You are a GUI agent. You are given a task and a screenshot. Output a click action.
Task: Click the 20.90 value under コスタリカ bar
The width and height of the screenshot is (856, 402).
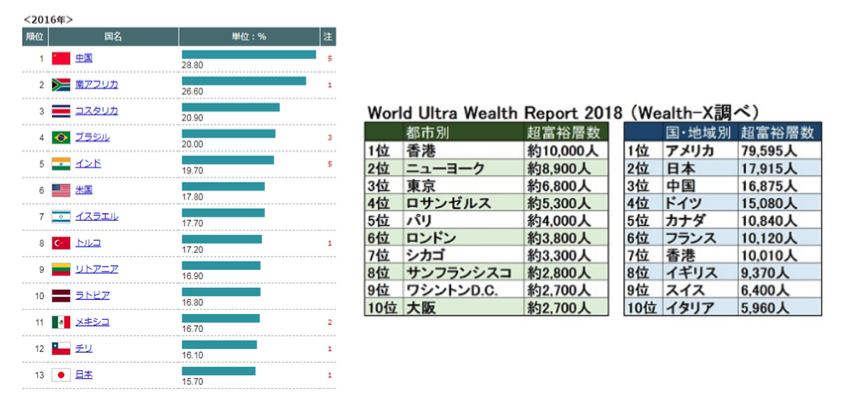pyautogui.click(x=192, y=118)
